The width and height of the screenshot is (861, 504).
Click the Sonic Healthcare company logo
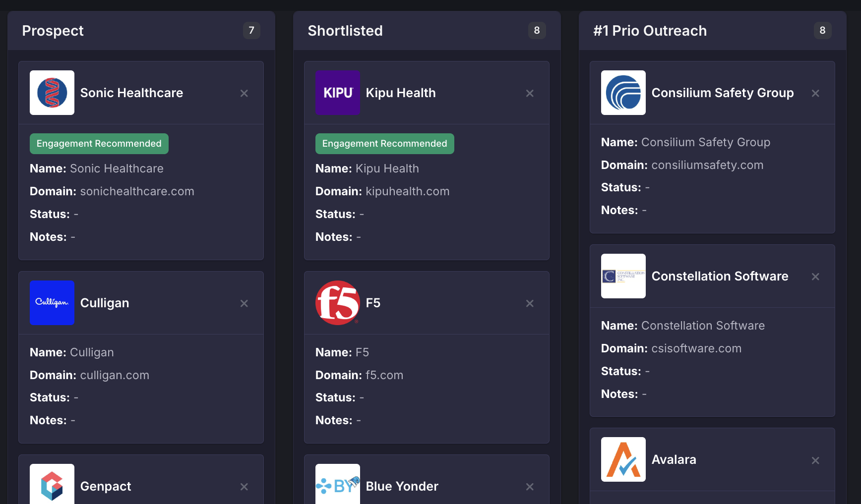(52, 93)
